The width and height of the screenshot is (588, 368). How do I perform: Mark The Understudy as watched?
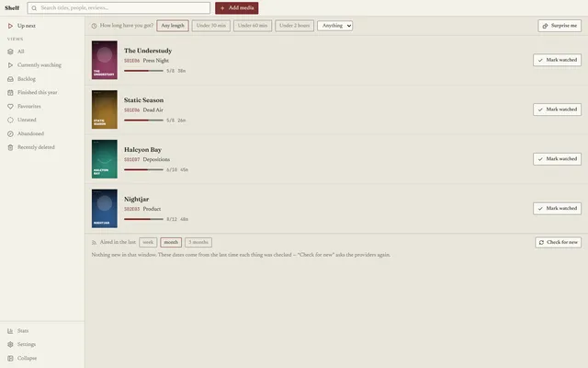tap(558, 60)
